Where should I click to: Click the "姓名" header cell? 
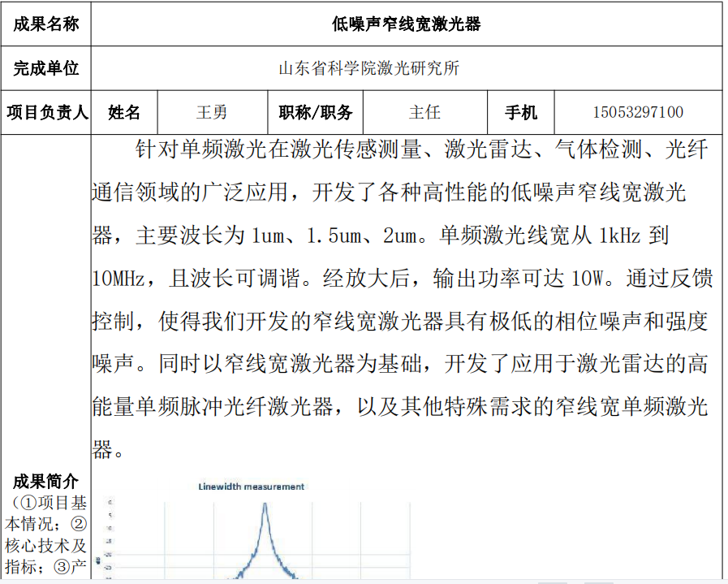pyautogui.click(x=124, y=112)
